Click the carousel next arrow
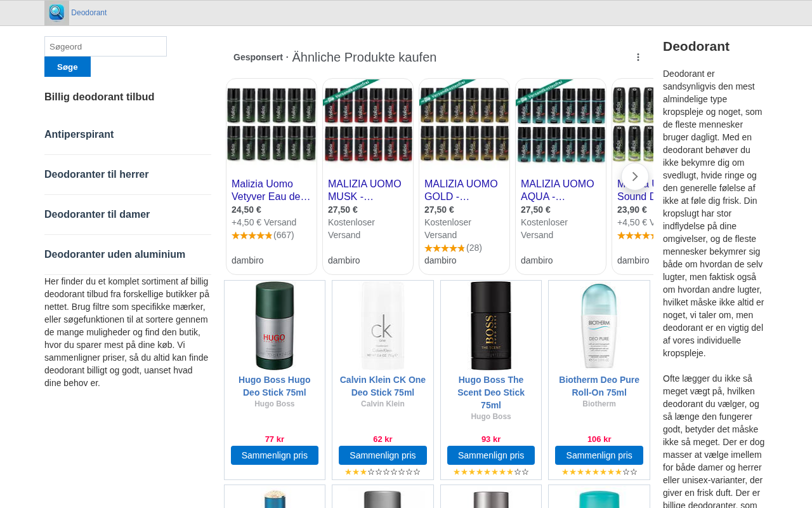 pos(634,177)
